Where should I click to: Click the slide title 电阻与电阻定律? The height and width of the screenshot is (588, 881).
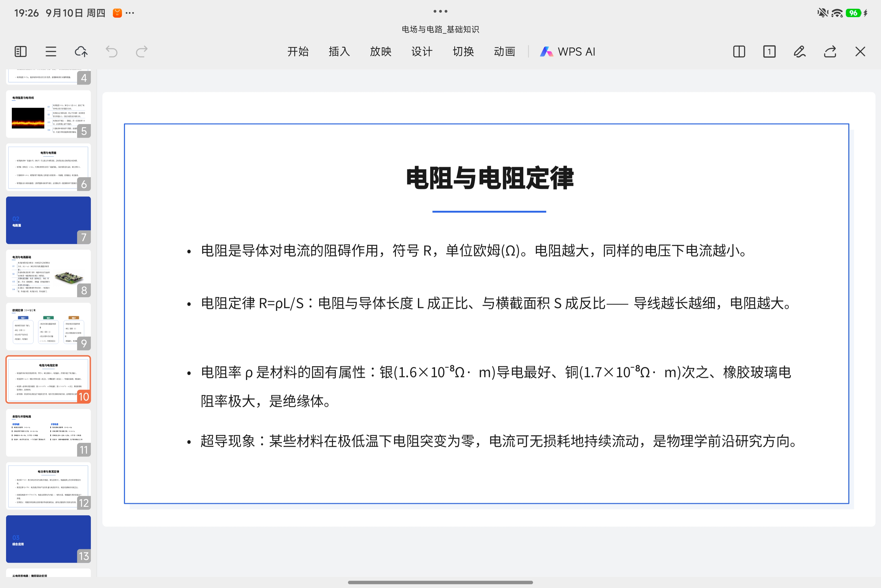pyautogui.click(x=490, y=178)
